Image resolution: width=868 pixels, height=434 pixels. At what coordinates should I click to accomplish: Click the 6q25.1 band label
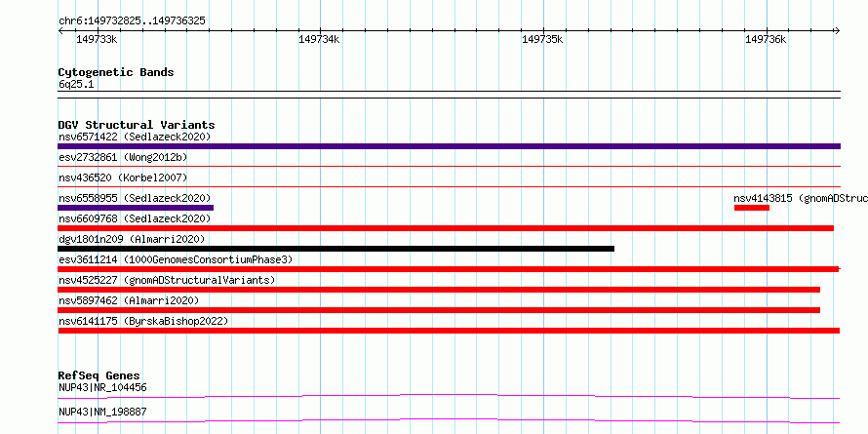click(76, 84)
